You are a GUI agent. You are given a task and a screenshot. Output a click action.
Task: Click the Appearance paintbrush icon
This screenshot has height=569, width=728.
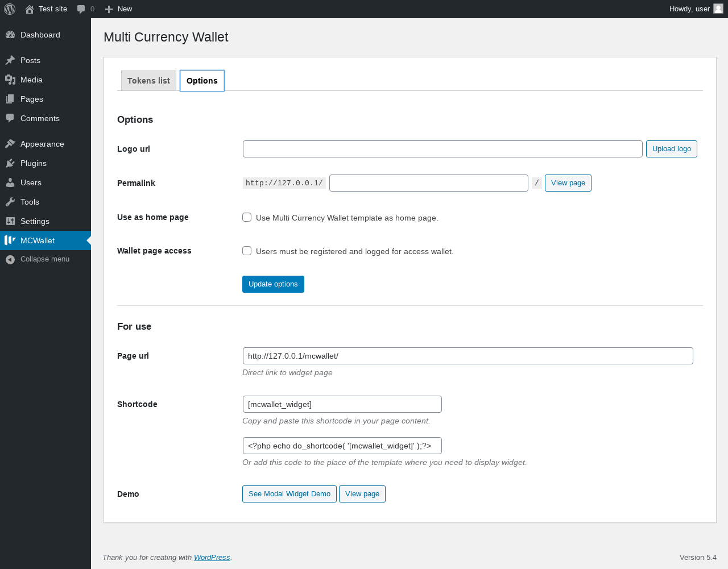(10, 144)
